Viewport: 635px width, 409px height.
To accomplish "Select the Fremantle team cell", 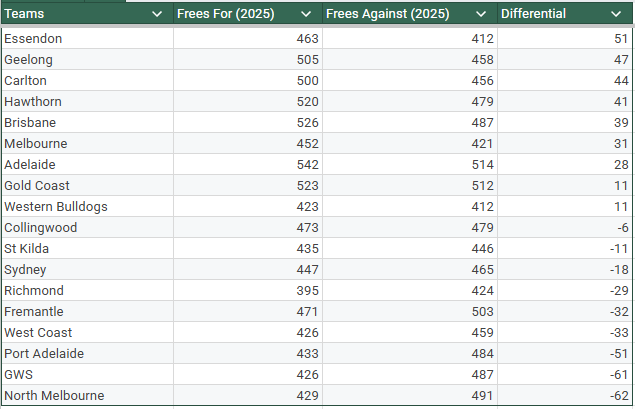I will point(87,312).
